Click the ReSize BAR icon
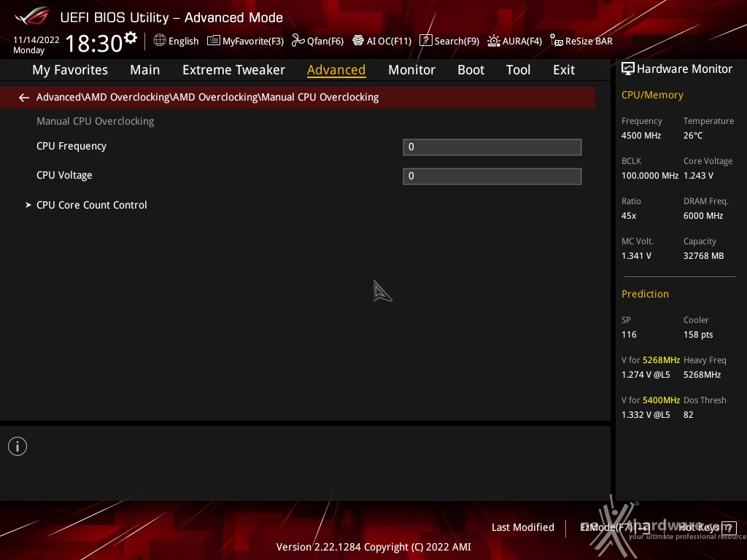This screenshot has width=747, height=560. click(x=557, y=41)
